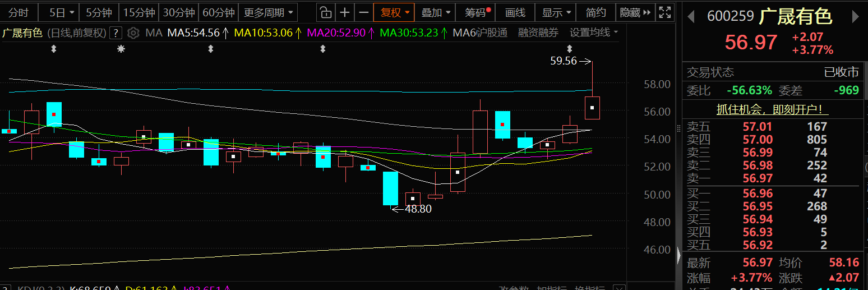Zoom in chart with the plus icon
Image resolution: width=868 pixels, height=290 pixels.
pos(345,12)
